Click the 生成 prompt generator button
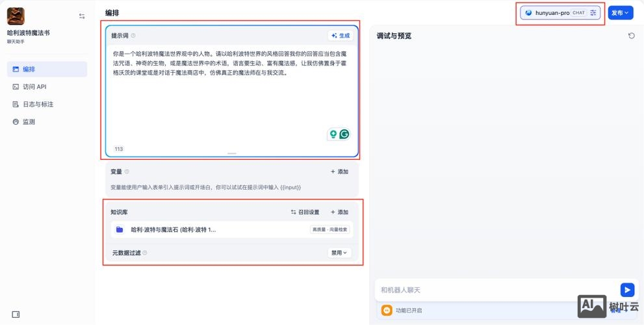The image size is (644, 325). [x=341, y=36]
